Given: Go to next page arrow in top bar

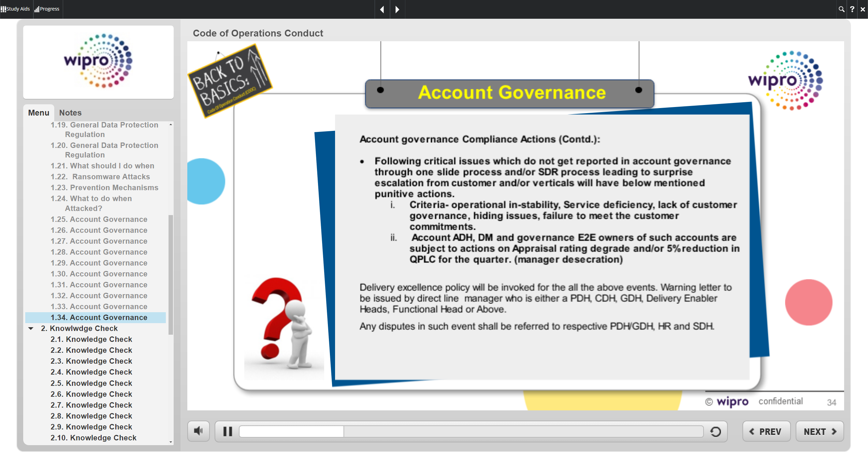Looking at the screenshot, I should [x=397, y=9].
